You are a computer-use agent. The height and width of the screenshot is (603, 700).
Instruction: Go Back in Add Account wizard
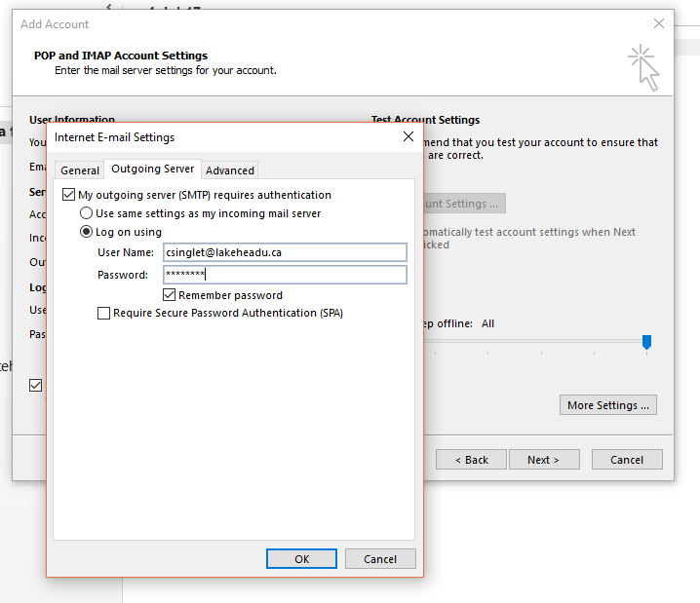[470, 460]
